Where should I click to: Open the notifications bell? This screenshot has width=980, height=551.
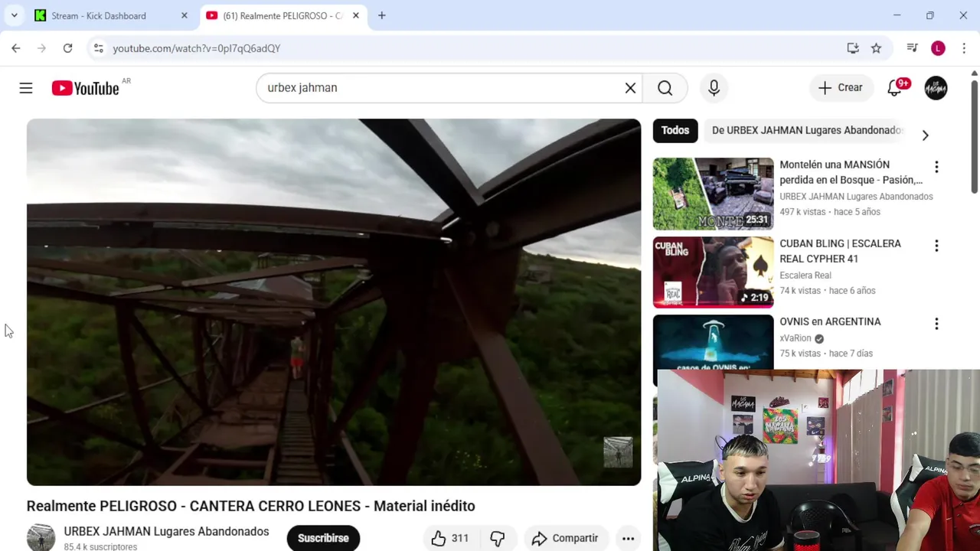click(x=894, y=88)
